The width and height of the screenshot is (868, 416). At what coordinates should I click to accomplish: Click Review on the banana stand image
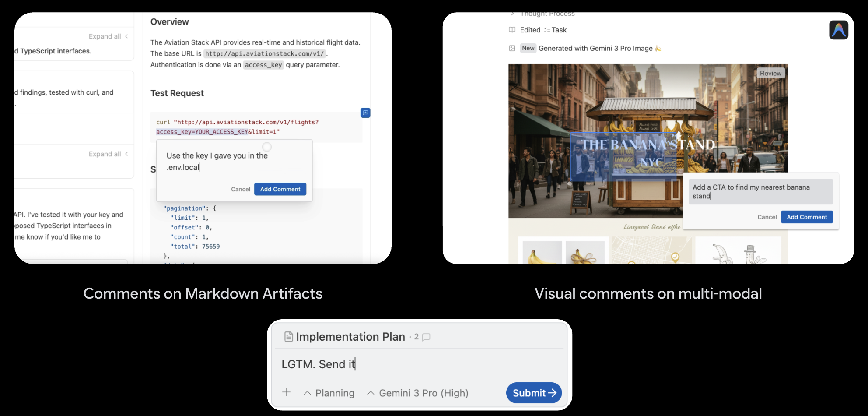[770, 73]
